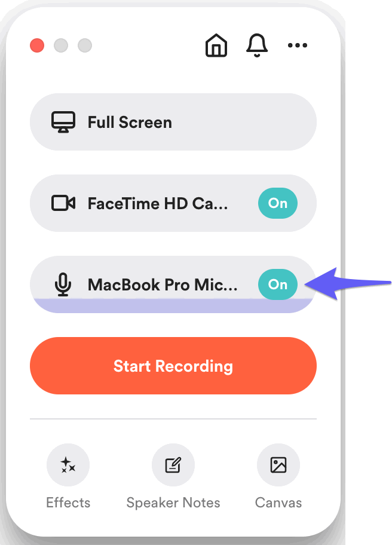The image size is (392, 545).
Task: Click the monitor icon beside Full Screen
Action: tap(63, 123)
